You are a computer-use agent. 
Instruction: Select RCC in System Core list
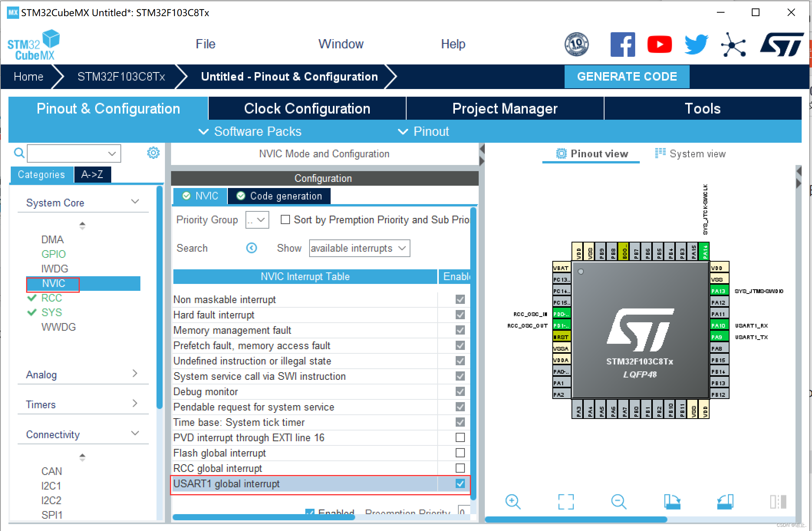51,298
